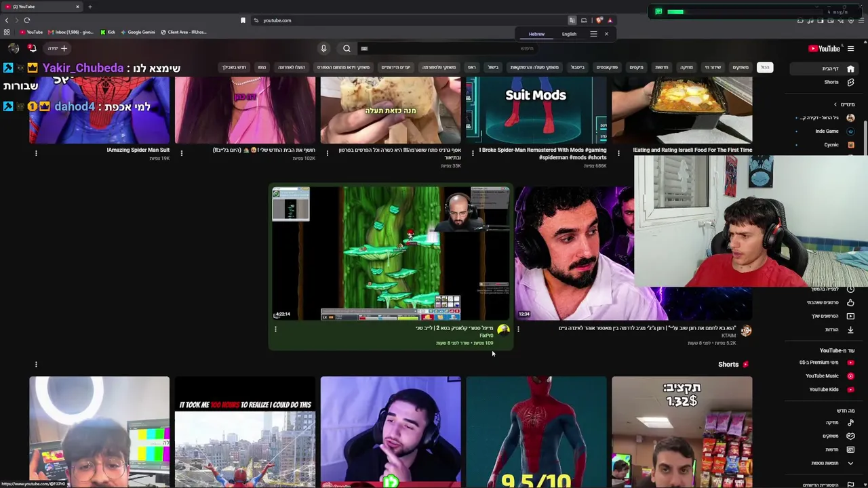Select the חדשות (News) filter chip
The image size is (868, 488).
(x=661, y=67)
